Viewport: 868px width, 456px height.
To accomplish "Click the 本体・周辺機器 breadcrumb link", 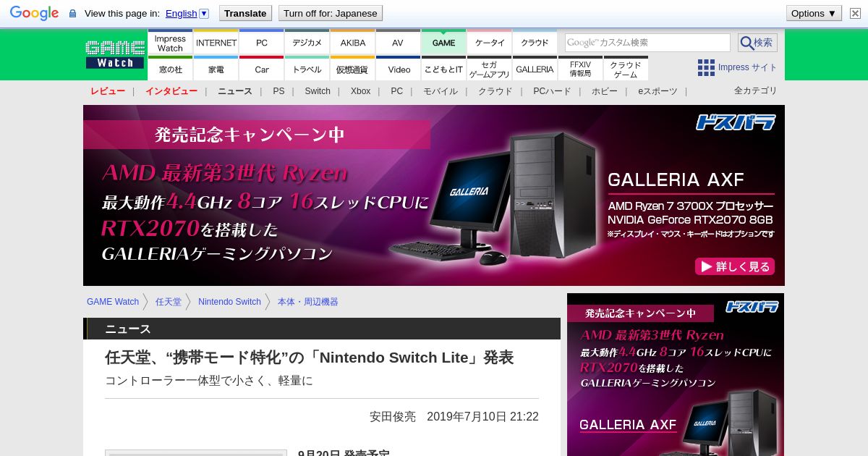I will 308,302.
